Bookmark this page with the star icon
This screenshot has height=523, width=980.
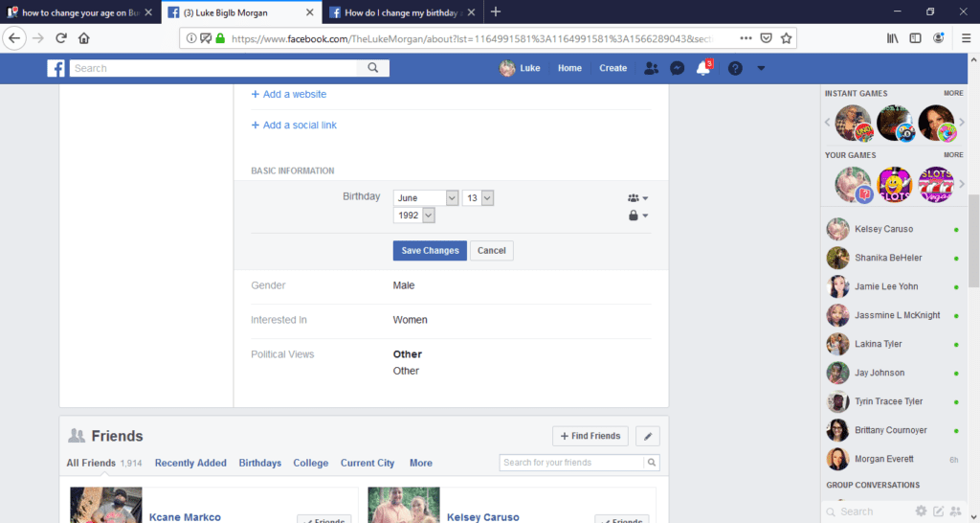[787, 38]
